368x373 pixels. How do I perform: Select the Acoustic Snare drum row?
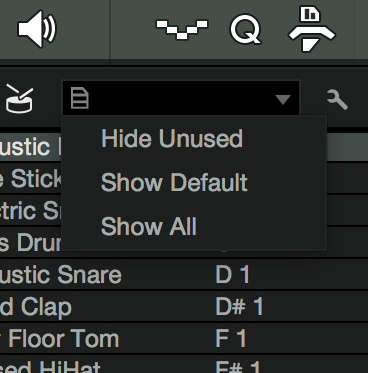[x=184, y=275]
